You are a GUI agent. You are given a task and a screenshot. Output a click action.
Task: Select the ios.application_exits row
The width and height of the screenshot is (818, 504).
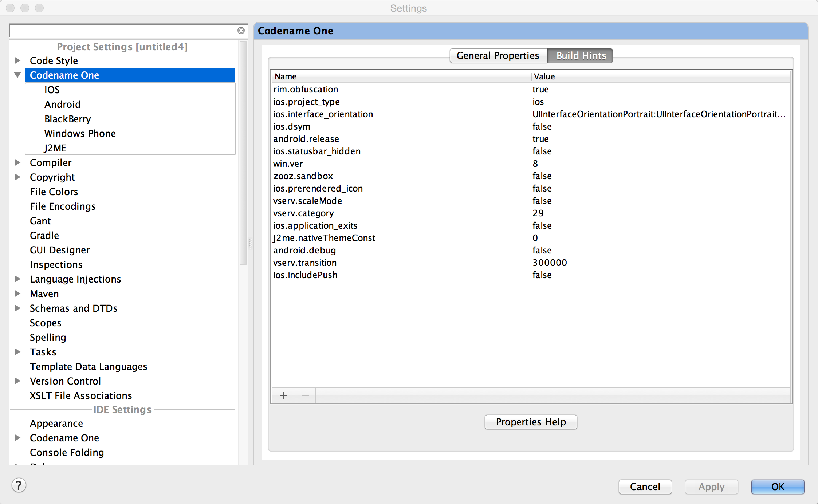[531, 225]
